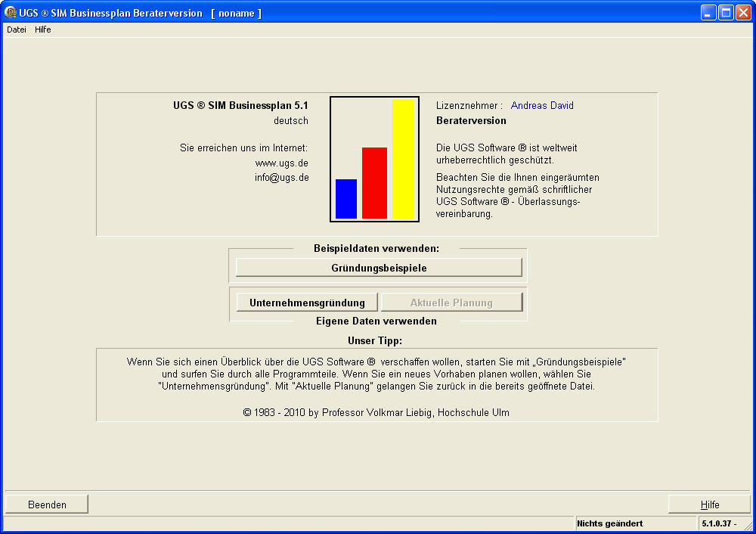Click the Unser Tipp heading
This screenshot has height=534, width=756.
click(375, 340)
